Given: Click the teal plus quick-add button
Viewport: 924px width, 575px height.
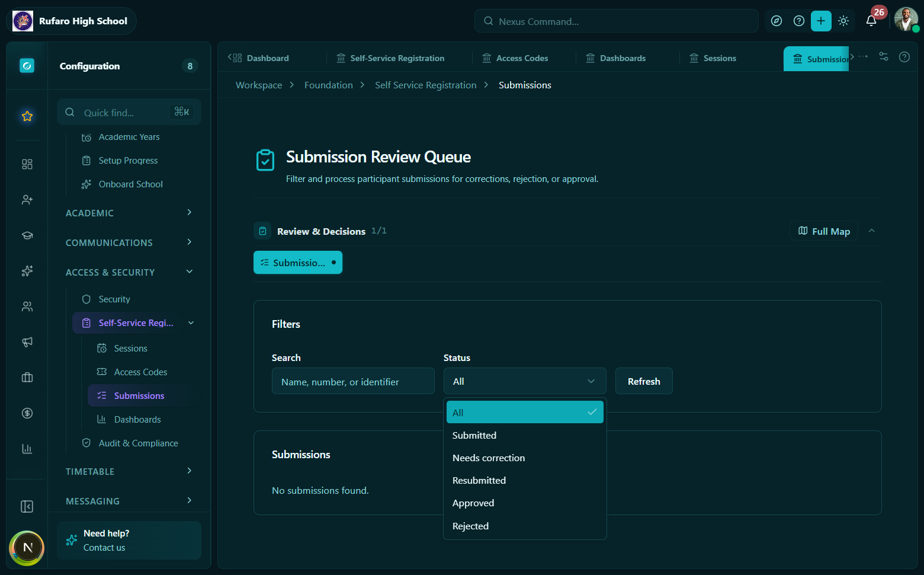Looking at the screenshot, I should tap(821, 21).
